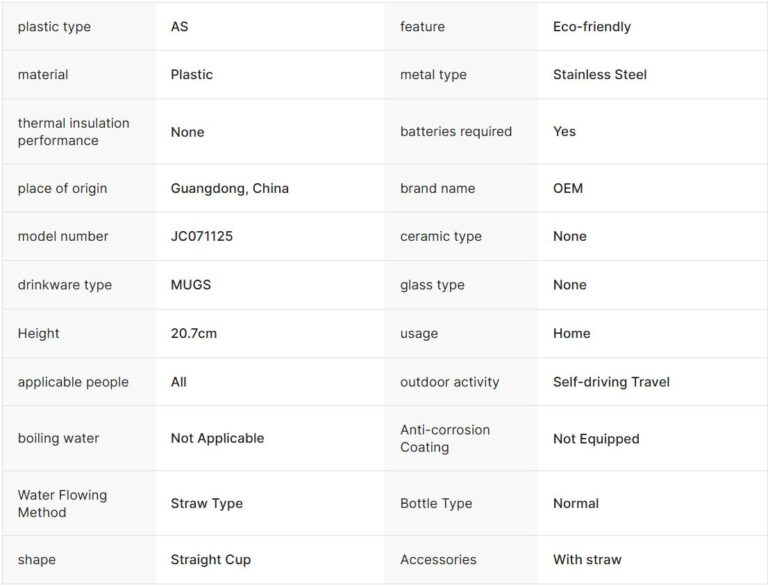The height and width of the screenshot is (585, 768).
Task: Click the 'Anti-corrosion Coating' label
Action: pyautogui.click(x=445, y=438)
